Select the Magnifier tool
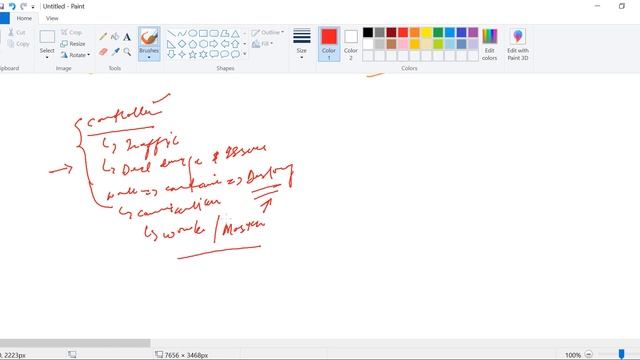The height and width of the screenshot is (360, 640). point(127,52)
